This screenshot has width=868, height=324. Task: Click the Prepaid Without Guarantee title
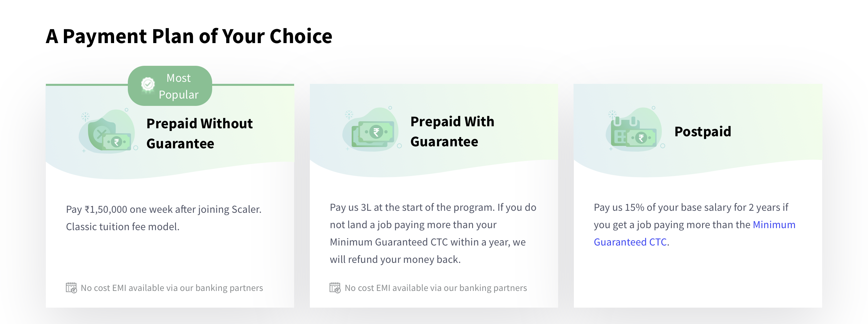[x=199, y=134]
